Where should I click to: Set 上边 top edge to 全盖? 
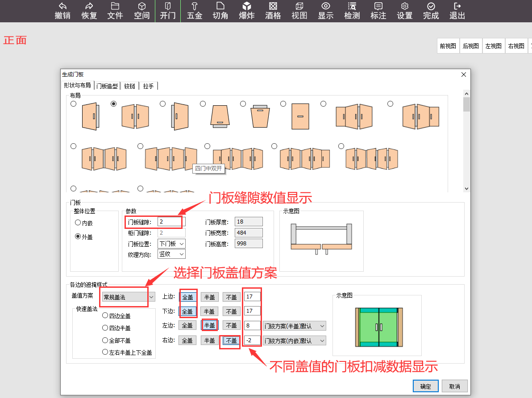pyautogui.click(x=187, y=297)
